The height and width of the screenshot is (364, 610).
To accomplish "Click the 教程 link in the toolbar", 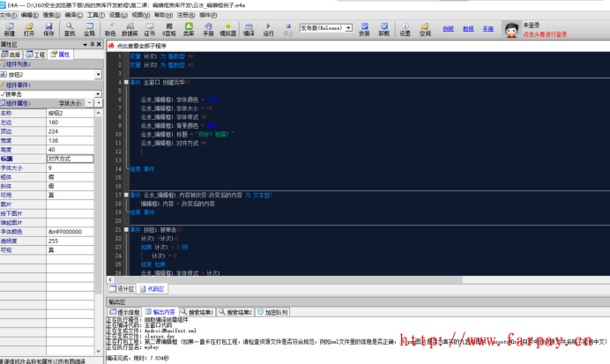I will 468,28.
